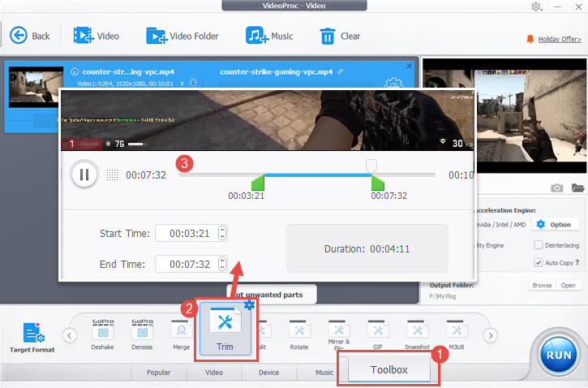Click the playhead knob on trim timeline
Screen dimensions: 588x388
click(371, 166)
